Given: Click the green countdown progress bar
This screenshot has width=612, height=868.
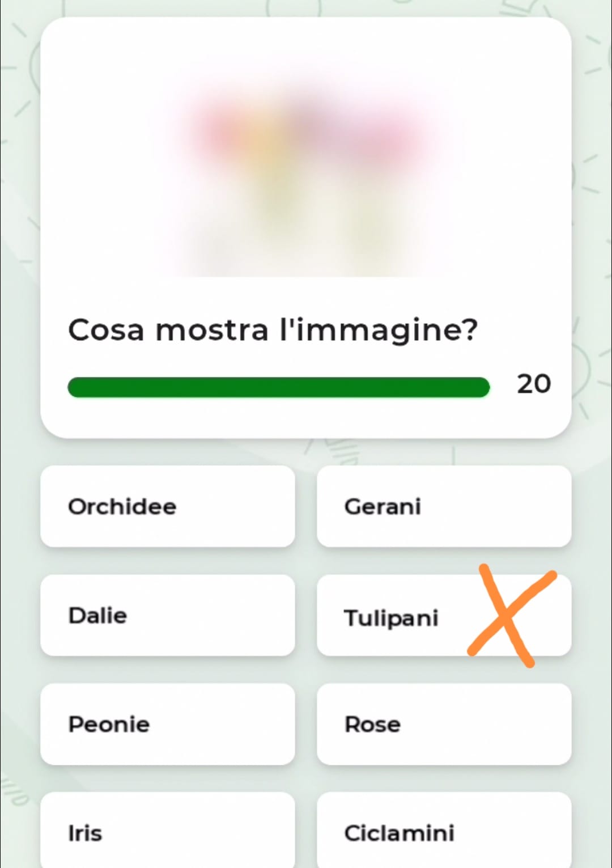Looking at the screenshot, I should [x=278, y=387].
